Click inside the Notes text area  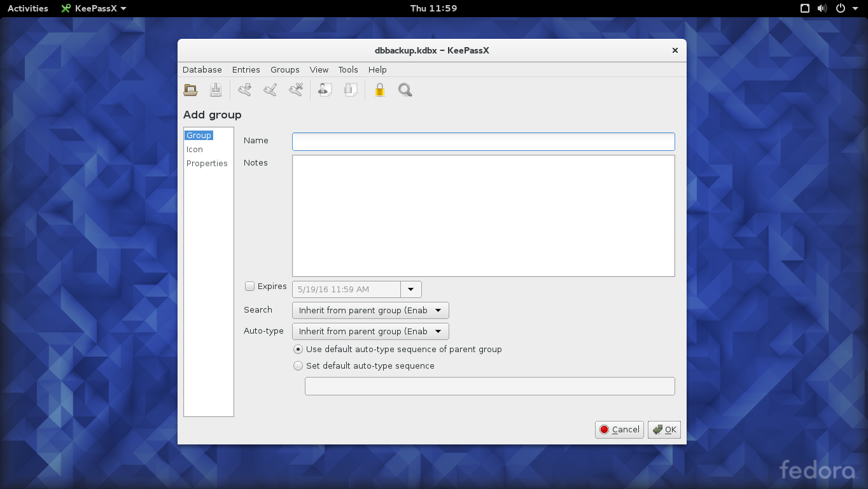(484, 216)
